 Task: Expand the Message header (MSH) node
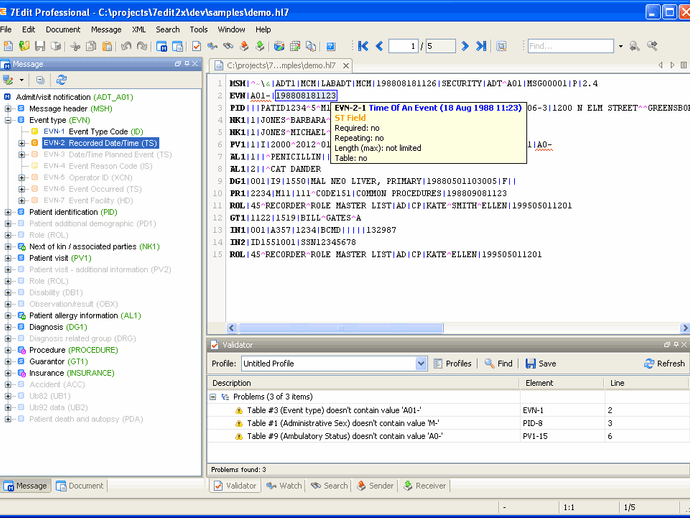point(9,108)
